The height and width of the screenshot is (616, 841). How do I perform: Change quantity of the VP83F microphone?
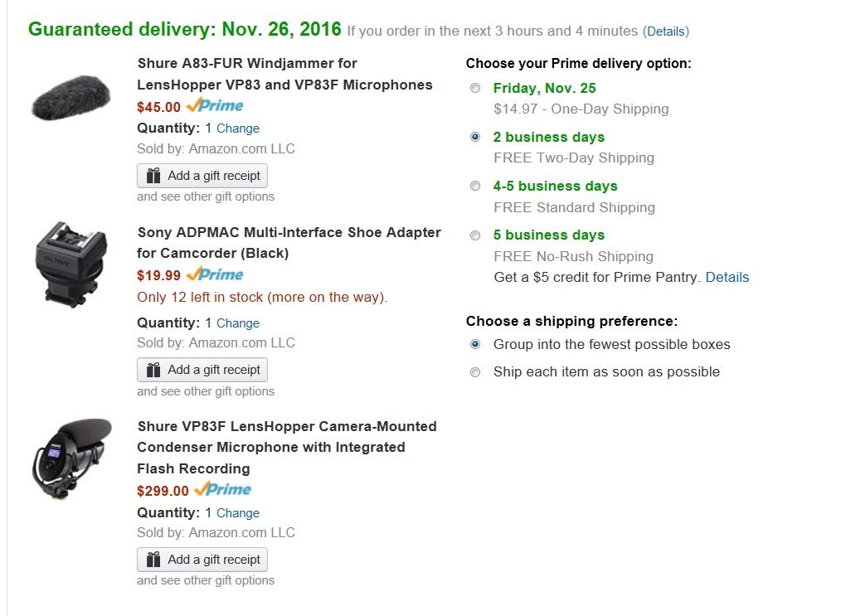click(238, 513)
